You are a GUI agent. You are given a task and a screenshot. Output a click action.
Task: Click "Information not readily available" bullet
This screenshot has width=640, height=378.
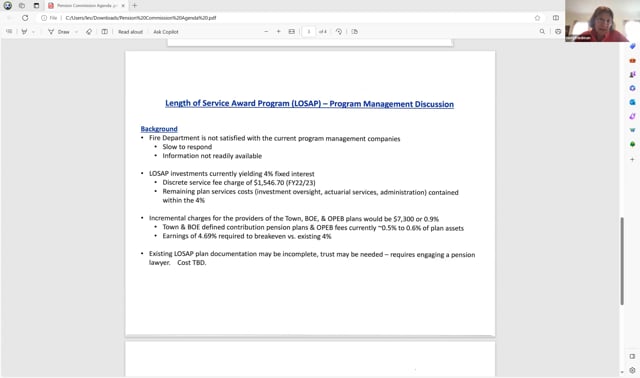(212, 156)
